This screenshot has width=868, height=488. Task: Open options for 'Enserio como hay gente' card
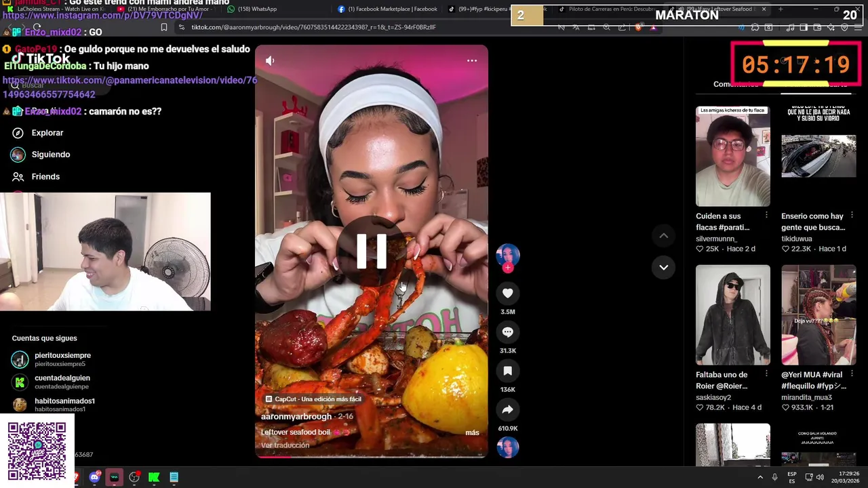coord(852,216)
